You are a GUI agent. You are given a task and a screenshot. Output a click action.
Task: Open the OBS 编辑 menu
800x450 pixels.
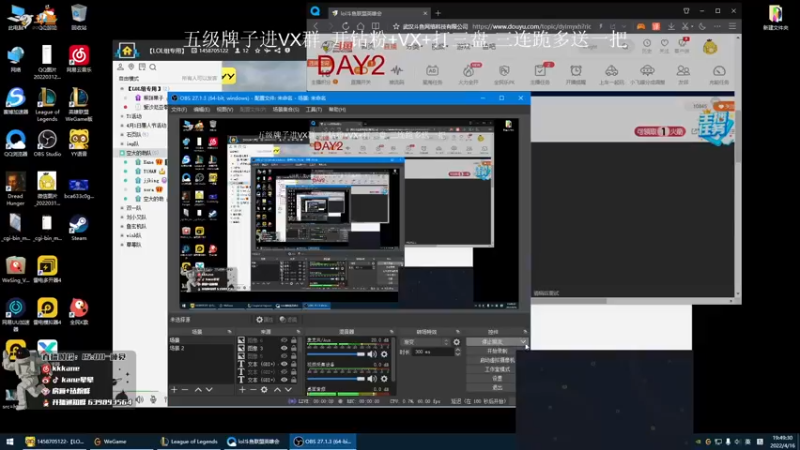[x=202, y=109]
